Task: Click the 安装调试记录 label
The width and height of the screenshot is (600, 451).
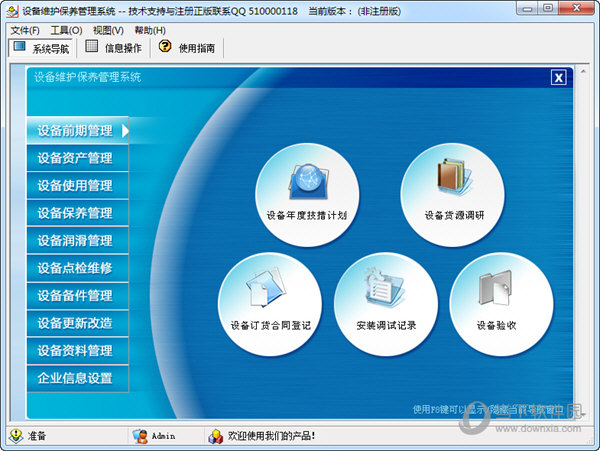Action: 386,326
